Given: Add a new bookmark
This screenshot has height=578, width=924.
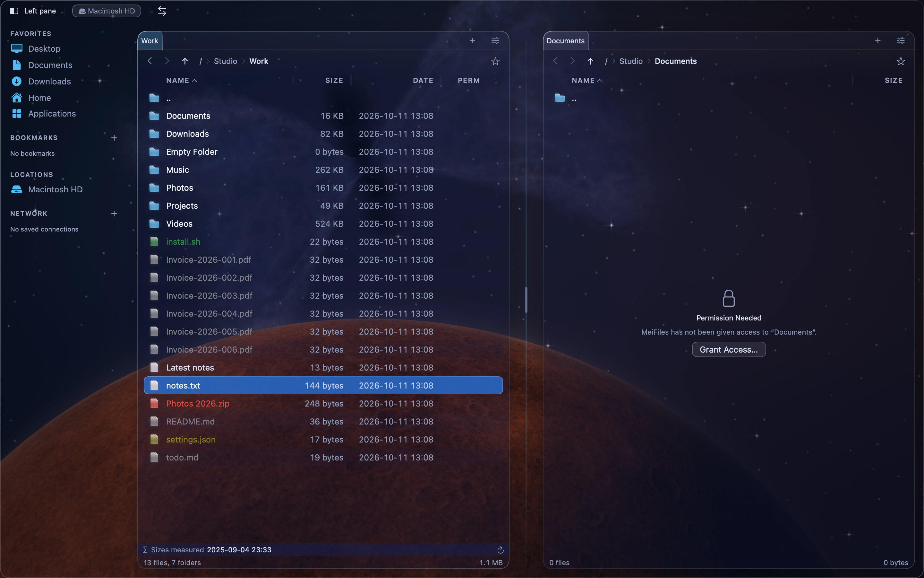Looking at the screenshot, I should coord(114,138).
